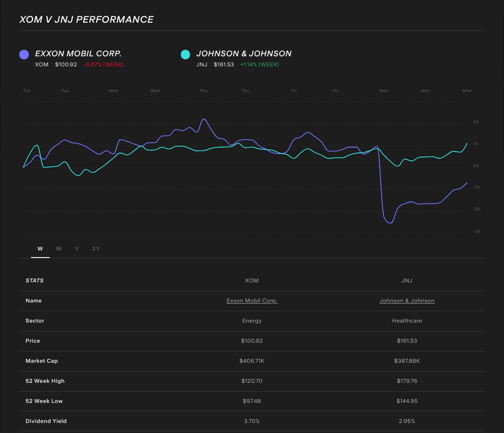Click the red -0.67% weekly change indicator
Image resolution: width=504 pixels, height=433 pixels.
click(x=104, y=64)
